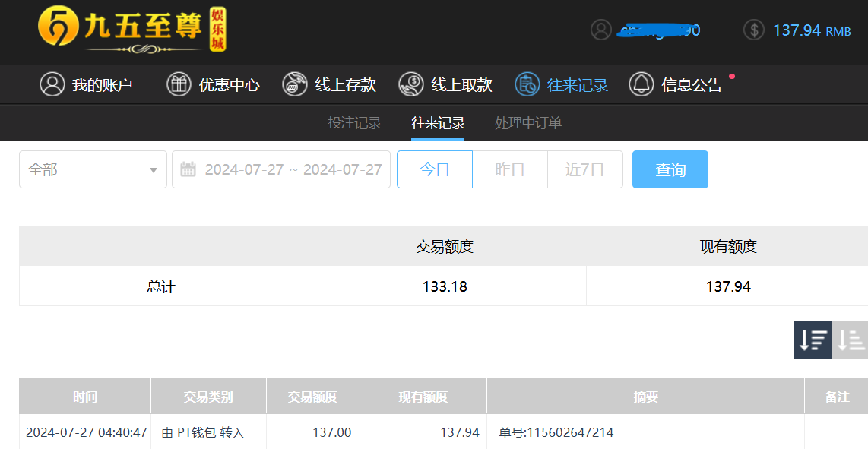868x449 pixels.
Task: Open 我的账户 via its person icon
Action: pyautogui.click(x=52, y=84)
